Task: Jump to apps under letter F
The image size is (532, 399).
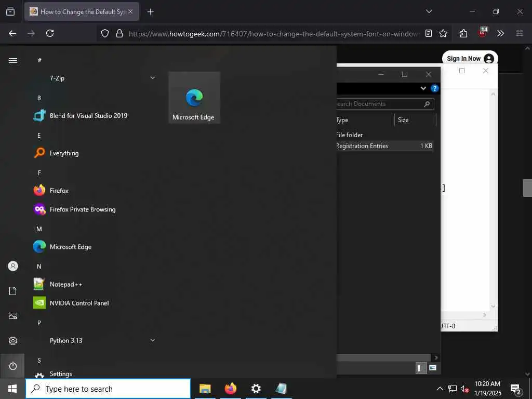Action: pos(39,173)
